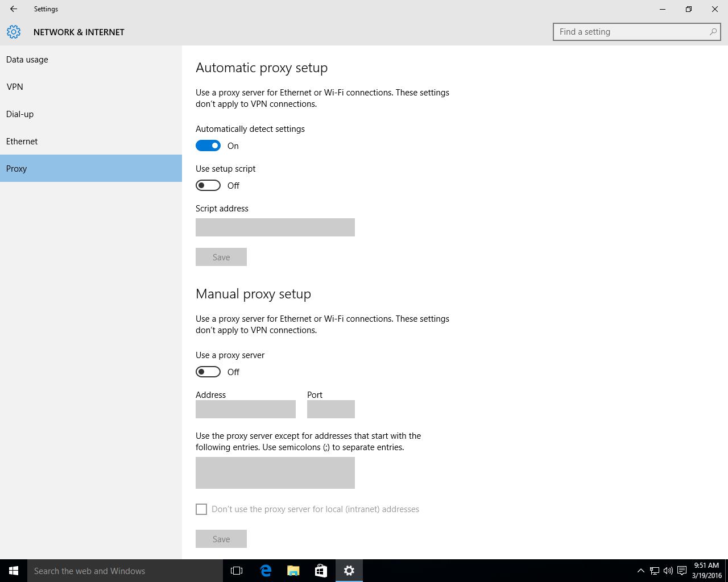This screenshot has height=582, width=728.
Task: Open the Windows Start menu
Action: [14, 571]
